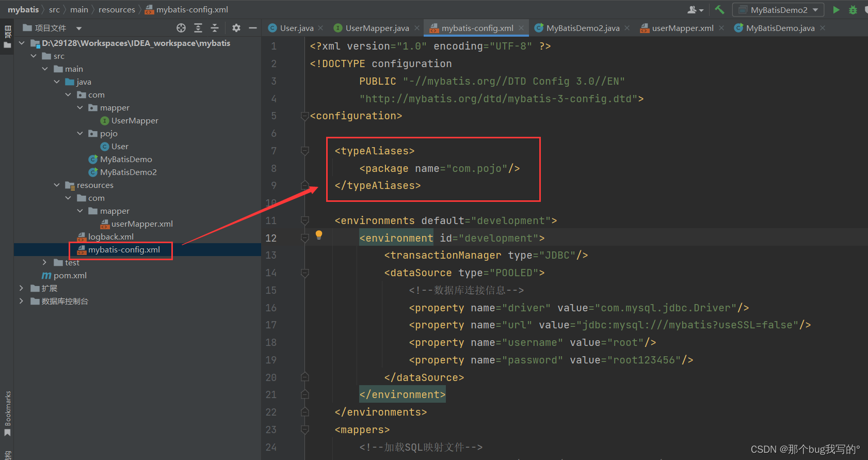
Task: Hide the project panel with the minus icon
Action: 253,28
